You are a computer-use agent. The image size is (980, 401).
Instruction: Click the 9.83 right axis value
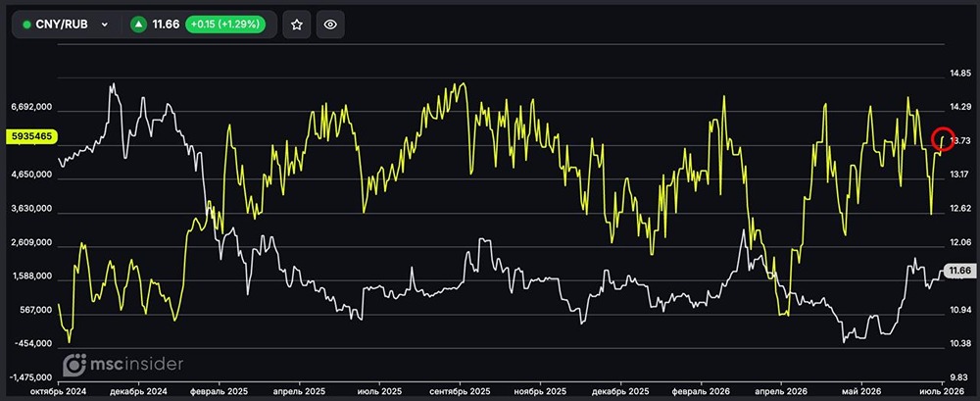pyautogui.click(x=960, y=377)
